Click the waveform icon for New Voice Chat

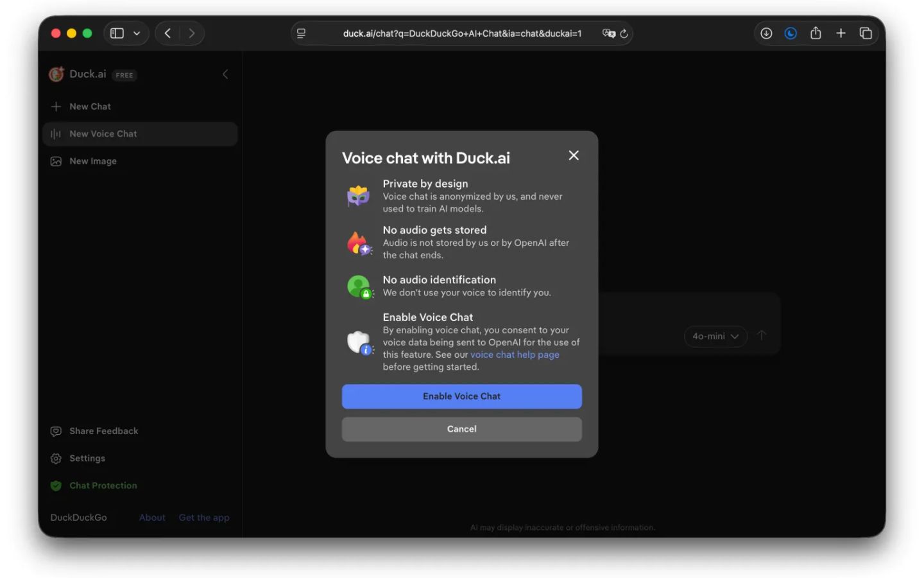56,134
